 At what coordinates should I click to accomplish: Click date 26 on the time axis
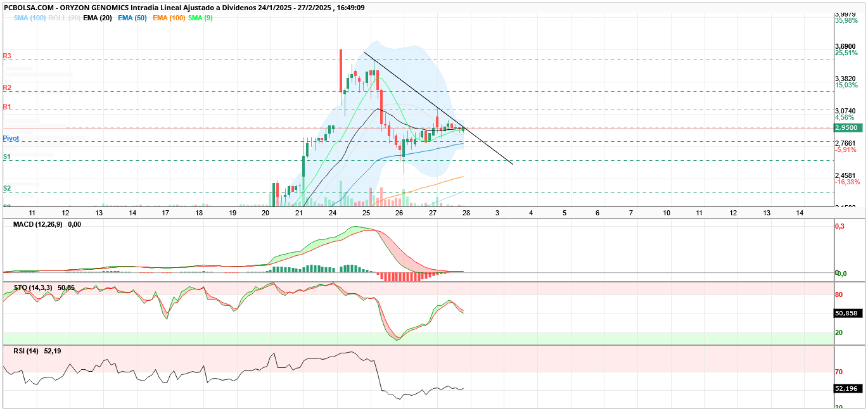(399, 213)
